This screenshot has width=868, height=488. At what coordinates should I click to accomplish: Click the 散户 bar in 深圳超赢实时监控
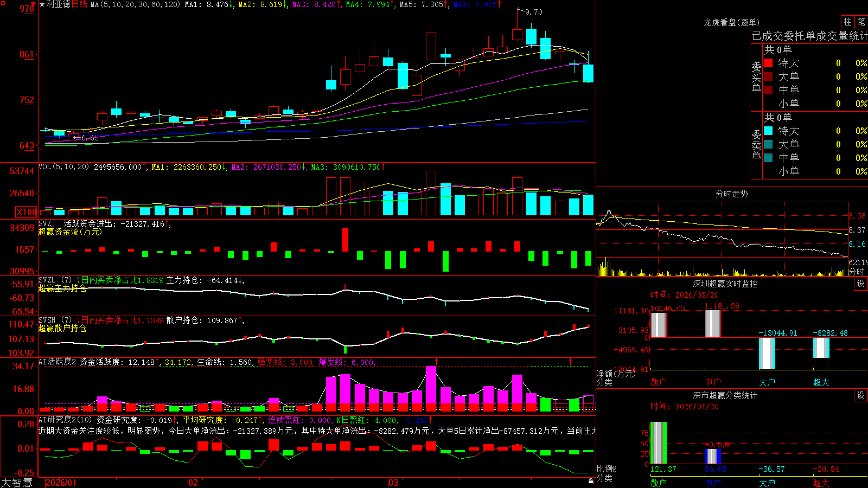click(658, 325)
